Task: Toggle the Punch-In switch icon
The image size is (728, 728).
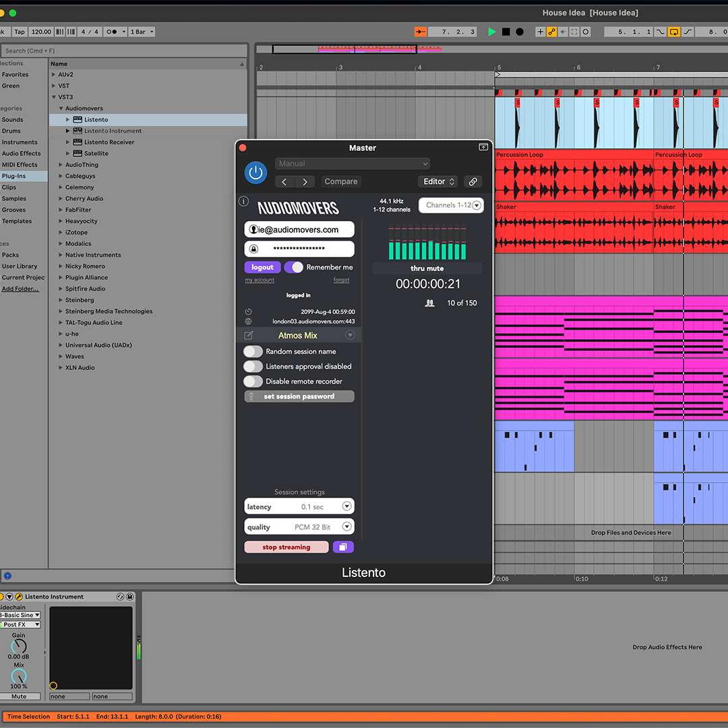Action: (x=660, y=32)
